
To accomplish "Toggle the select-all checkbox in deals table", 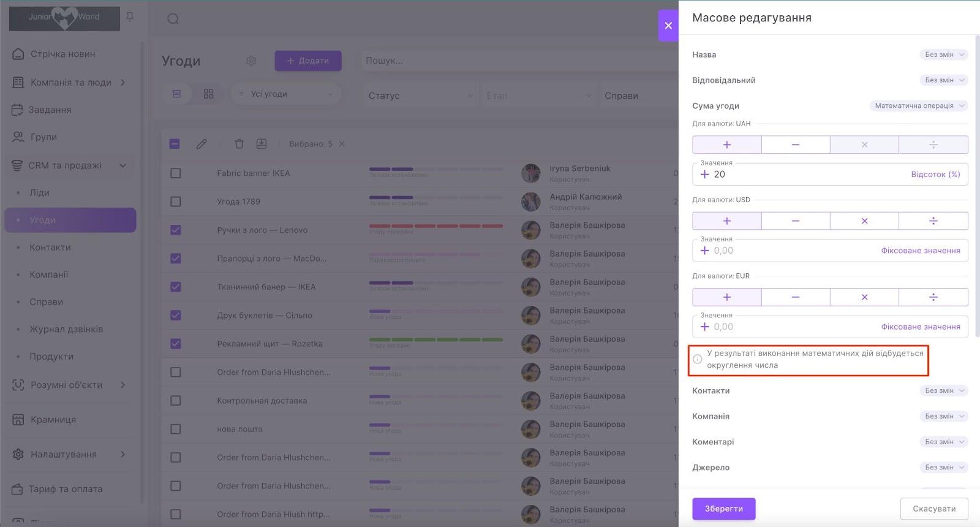I will [175, 144].
